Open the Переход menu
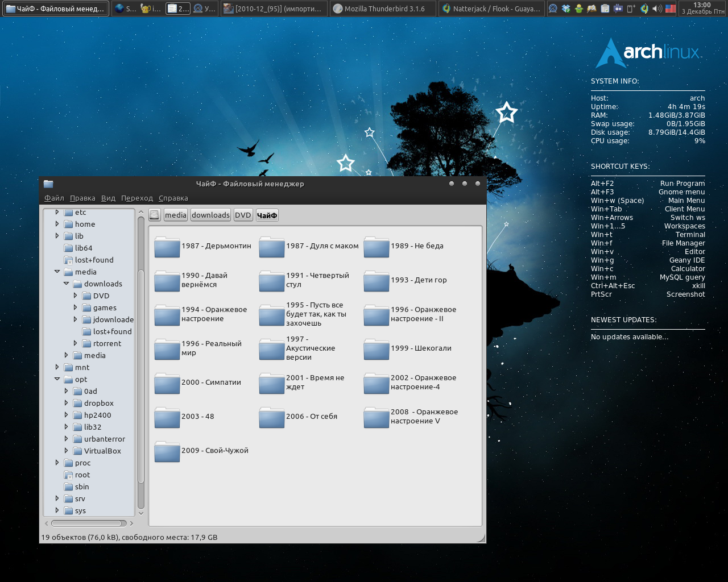The width and height of the screenshot is (728, 582). click(136, 198)
